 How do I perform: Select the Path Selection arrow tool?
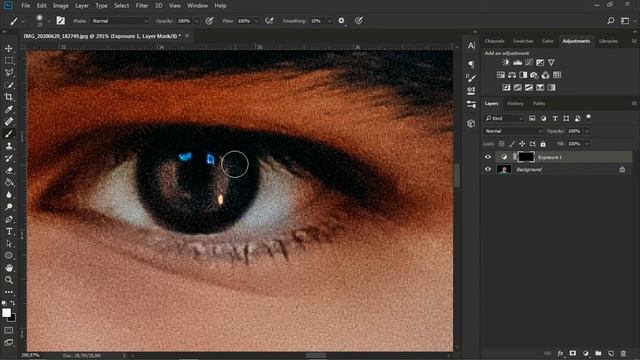click(x=9, y=244)
